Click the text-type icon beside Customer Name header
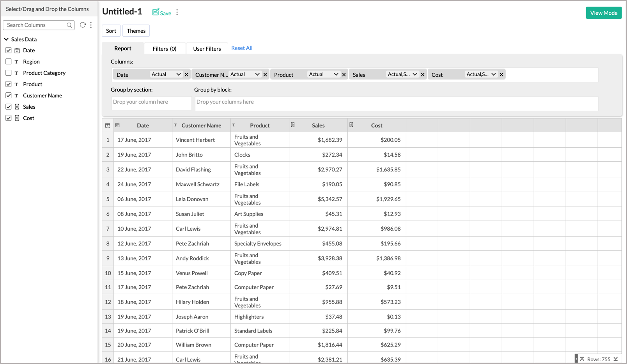Image resolution: width=627 pixels, height=364 pixels. [175, 125]
